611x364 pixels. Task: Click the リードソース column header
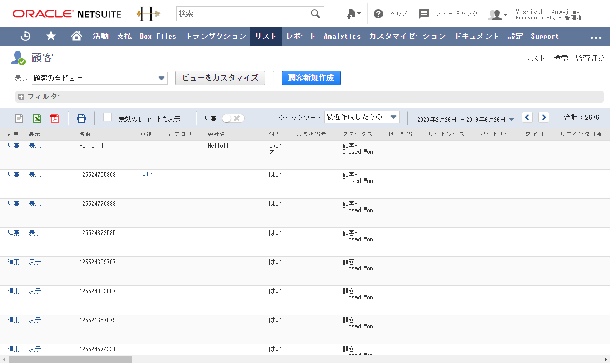coord(446,134)
